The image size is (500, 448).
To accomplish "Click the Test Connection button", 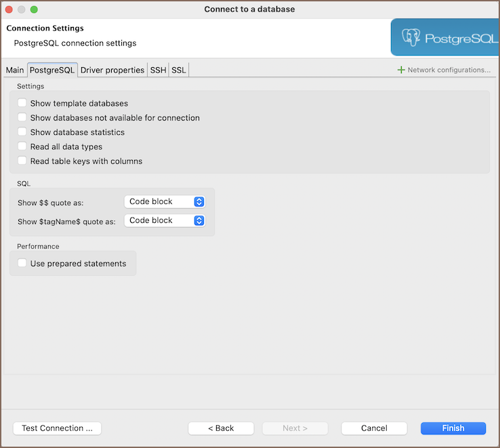I will [x=57, y=428].
